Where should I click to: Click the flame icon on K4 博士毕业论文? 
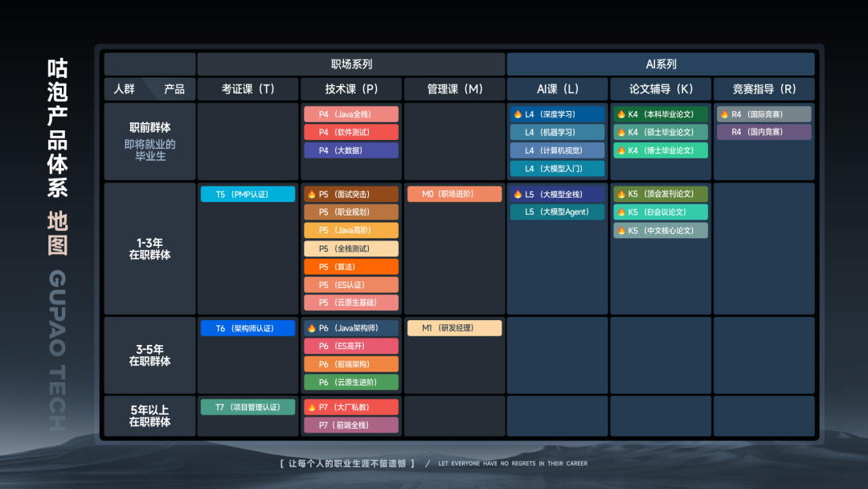[621, 150]
